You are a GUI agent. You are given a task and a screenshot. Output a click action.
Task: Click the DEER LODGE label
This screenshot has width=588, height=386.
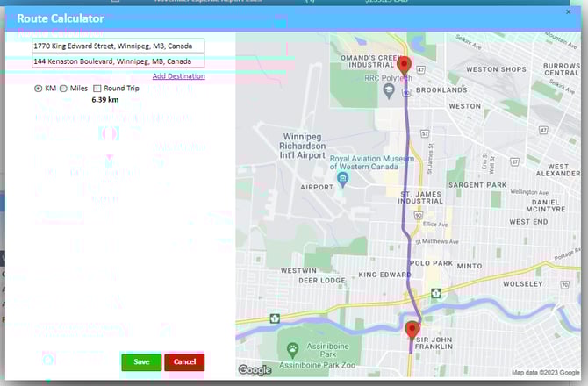(x=322, y=281)
